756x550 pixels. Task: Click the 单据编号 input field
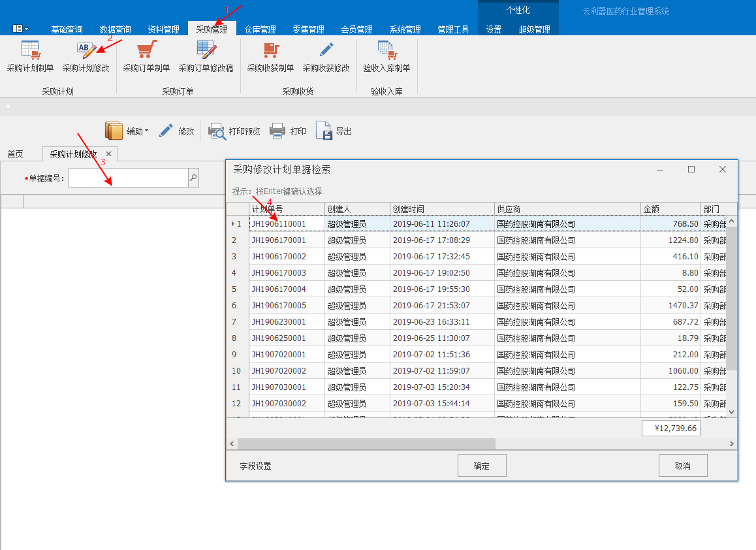[x=128, y=178]
